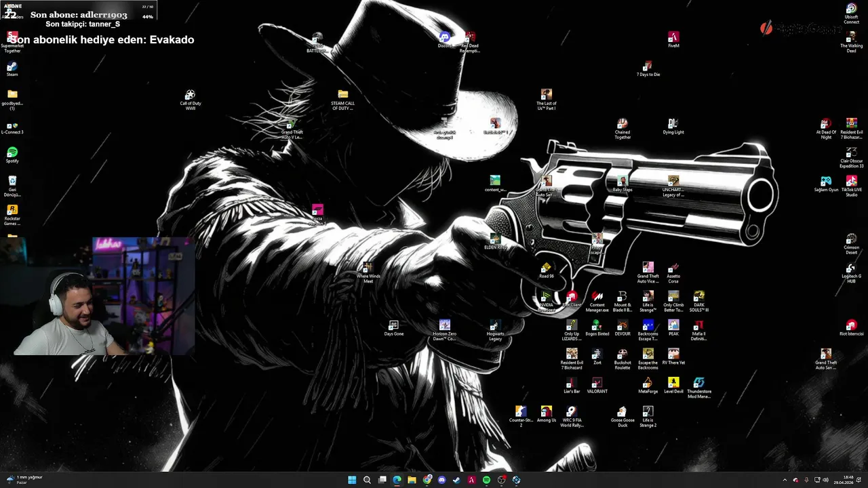Image resolution: width=868 pixels, height=488 pixels.
Task: Open the DEVOUR shortcut
Action: [623, 328]
